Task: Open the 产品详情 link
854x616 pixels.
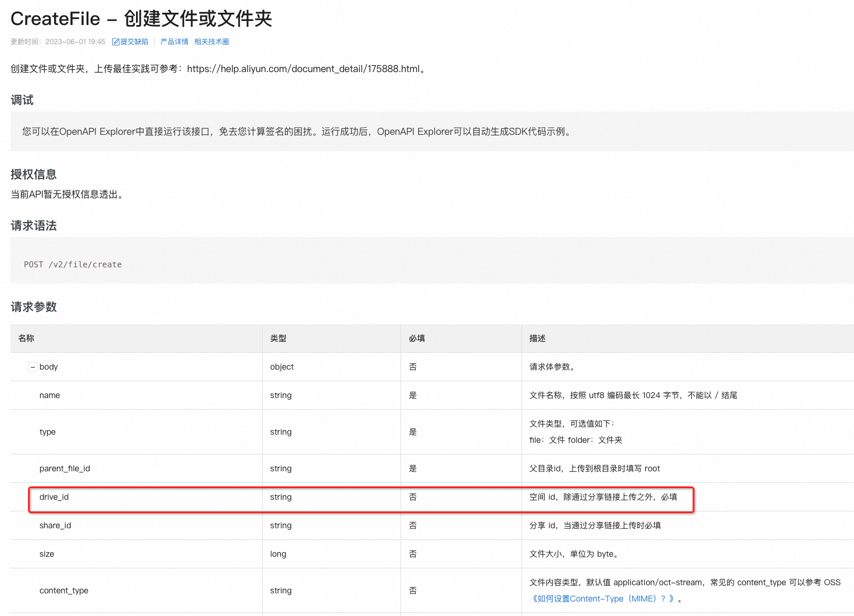Action: pos(174,42)
